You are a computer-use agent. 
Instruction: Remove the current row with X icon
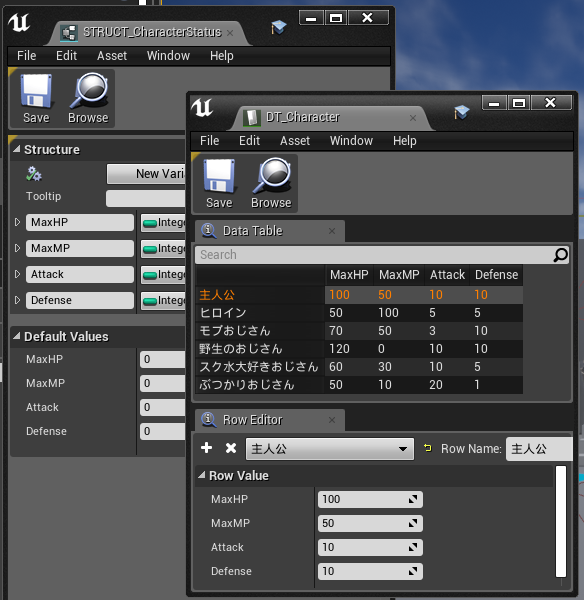tap(231, 448)
